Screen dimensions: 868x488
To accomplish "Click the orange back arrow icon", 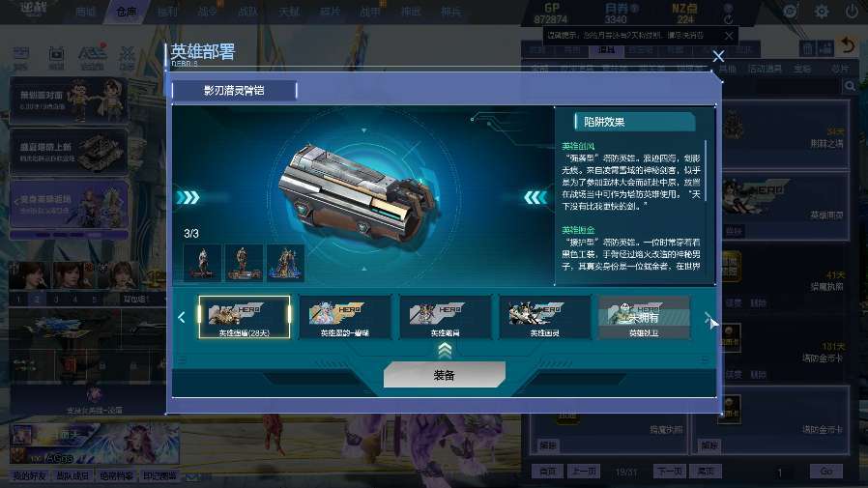I will 848,46.
